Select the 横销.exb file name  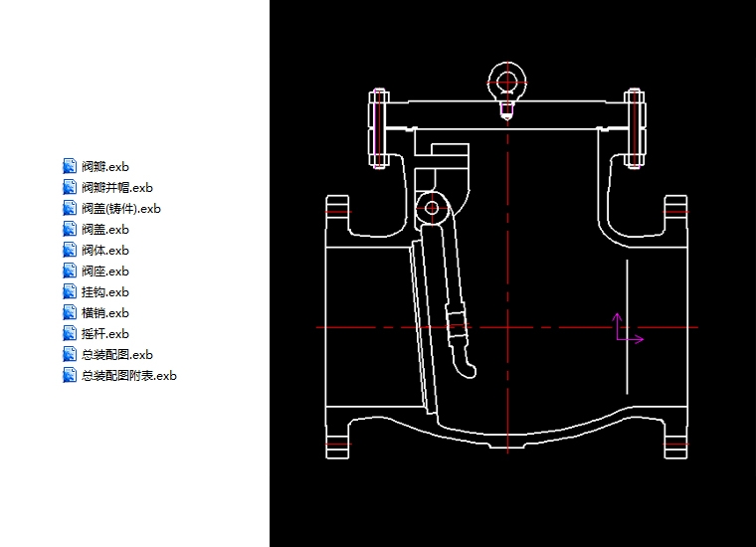pos(104,313)
